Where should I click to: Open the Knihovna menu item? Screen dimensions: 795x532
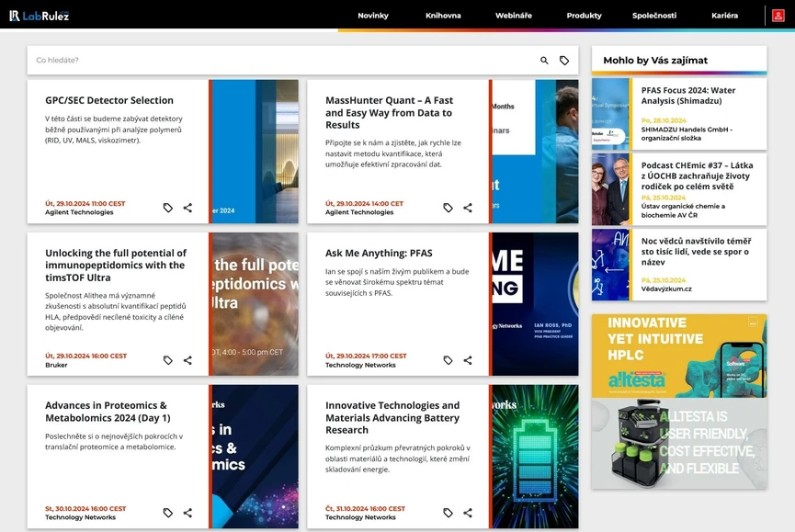coord(443,16)
